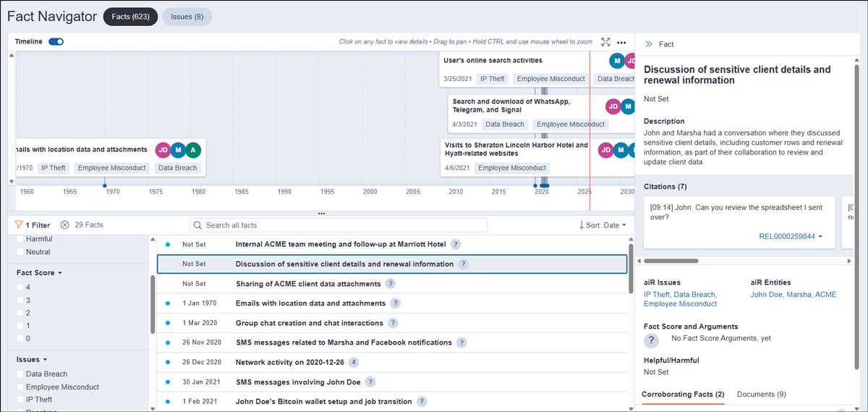Click IP Theft tag on User's online search card
868x412 pixels.
[492, 79]
